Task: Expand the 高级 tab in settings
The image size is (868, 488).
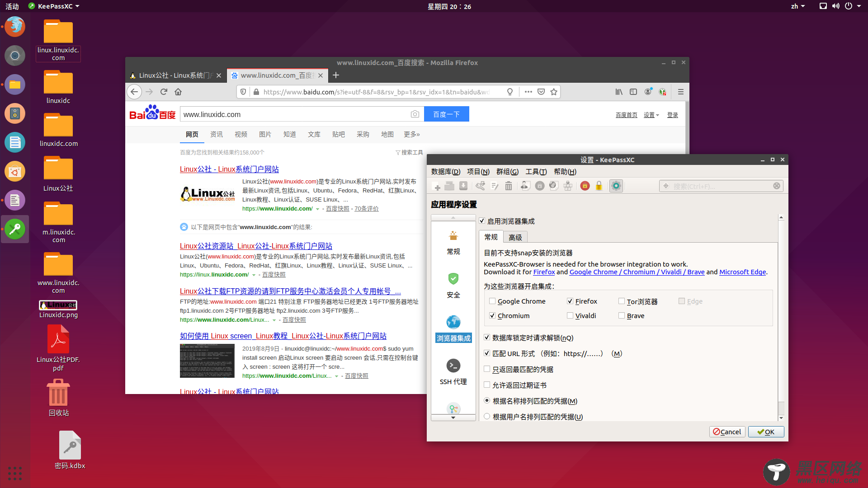Action: pos(515,237)
